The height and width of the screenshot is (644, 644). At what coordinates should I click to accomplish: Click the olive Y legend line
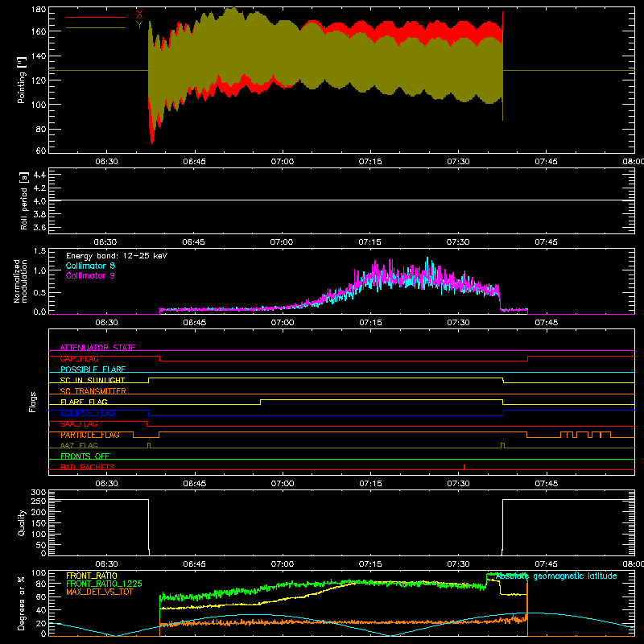pos(96,28)
